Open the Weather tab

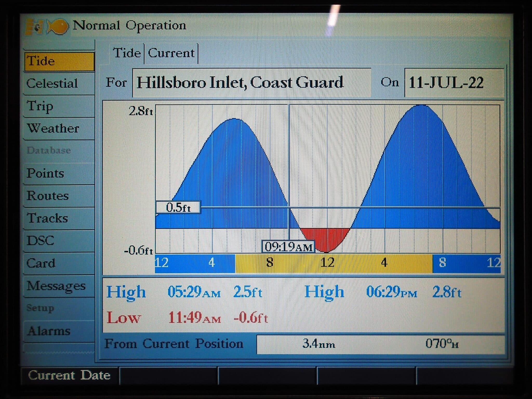[53, 128]
